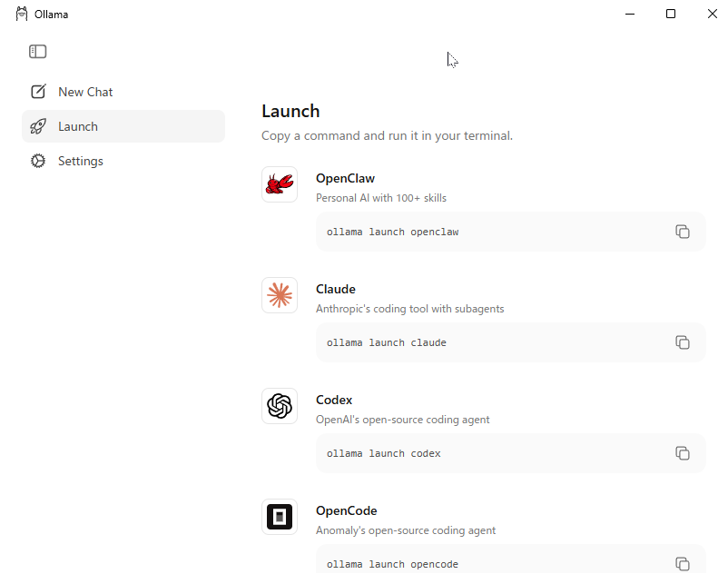The image size is (728, 574).
Task: Click the OpenClaw title text
Action: pos(345,178)
